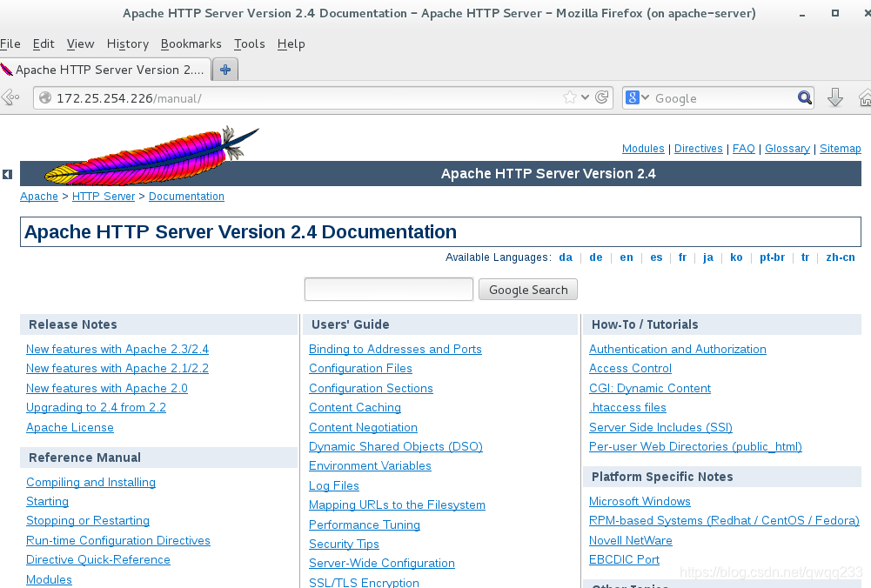Open the Edit menu

pos(44,43)
